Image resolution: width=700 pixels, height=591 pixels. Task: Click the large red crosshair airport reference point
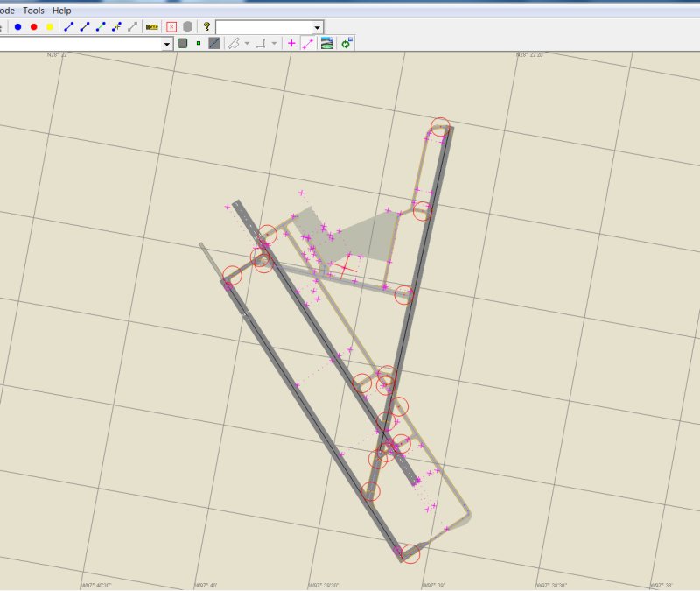(346, 266)
